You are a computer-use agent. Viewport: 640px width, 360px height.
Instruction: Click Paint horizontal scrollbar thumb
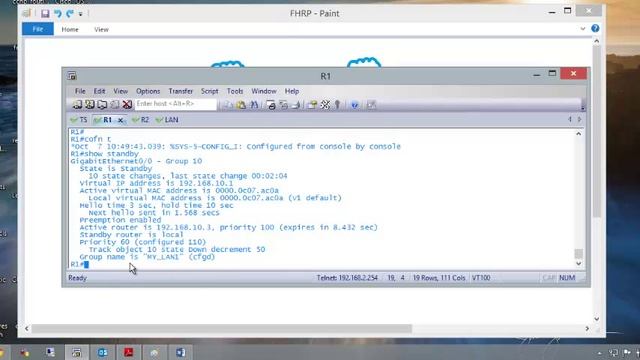222,329
